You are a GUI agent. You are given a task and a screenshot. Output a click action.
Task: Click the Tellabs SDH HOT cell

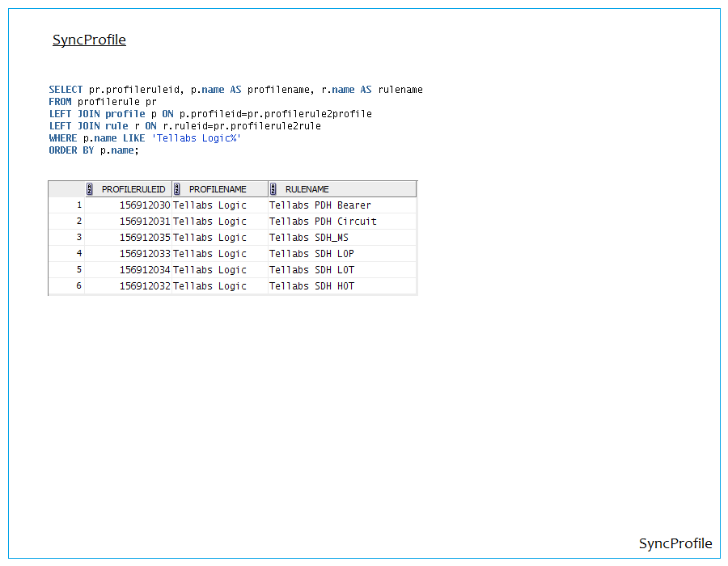(x=311, y=286)
